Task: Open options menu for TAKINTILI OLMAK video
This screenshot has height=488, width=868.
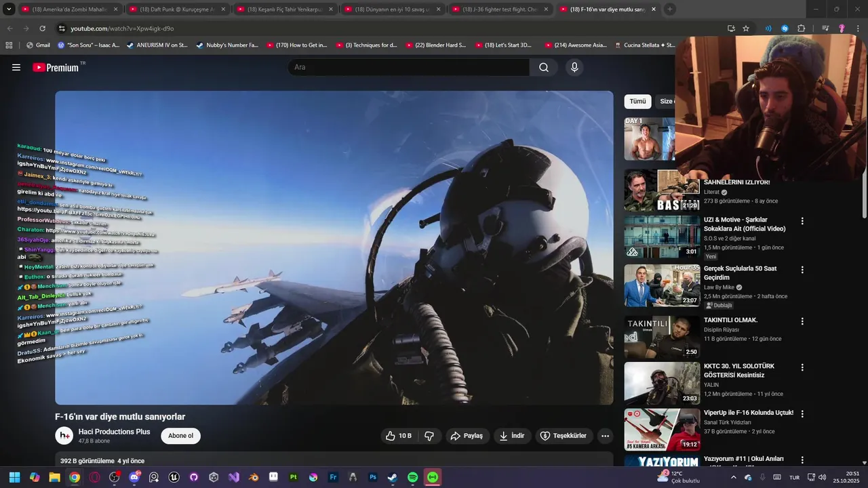Action: [802, 321]
